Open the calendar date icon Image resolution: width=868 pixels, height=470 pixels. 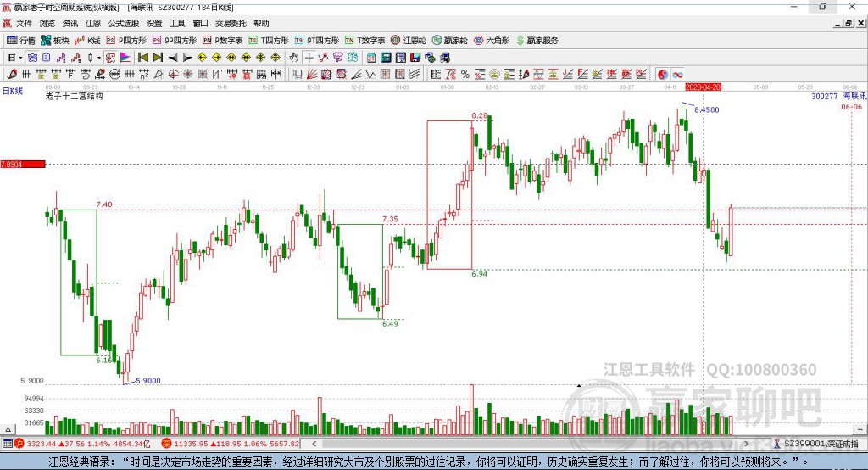click(x=371, y=58)
